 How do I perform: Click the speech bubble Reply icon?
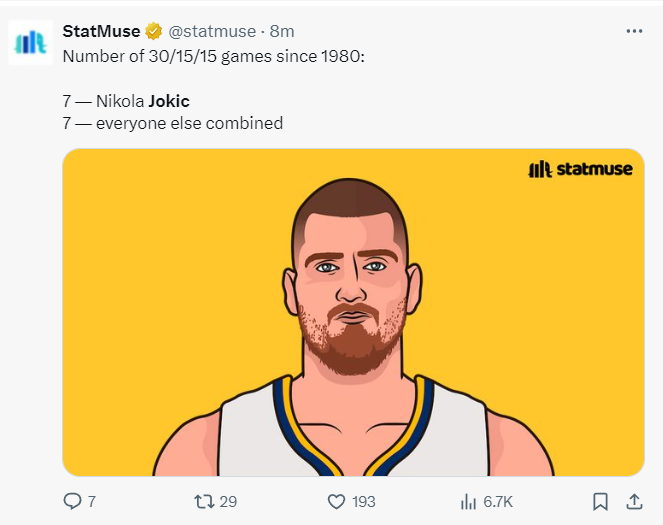72,501
